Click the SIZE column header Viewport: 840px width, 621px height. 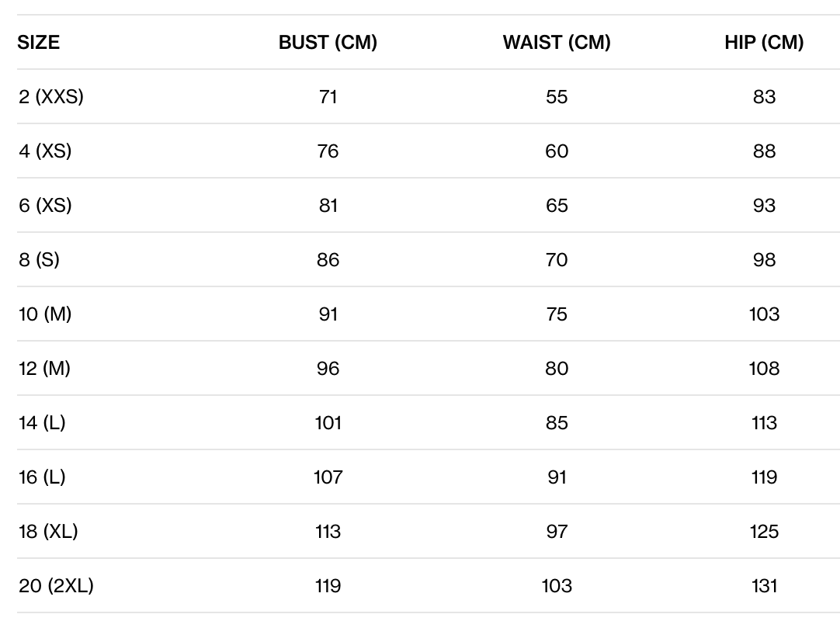39,43
